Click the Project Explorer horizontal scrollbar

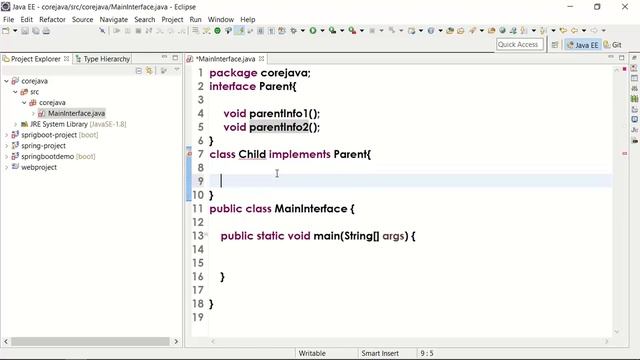pyautogui.click(x=90, y=341)
